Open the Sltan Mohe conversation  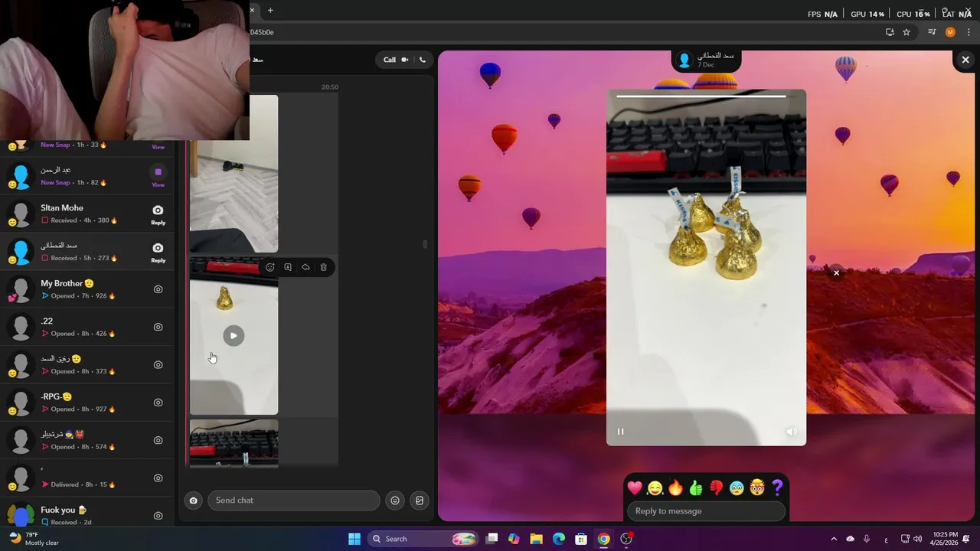(x=89, y=214)
